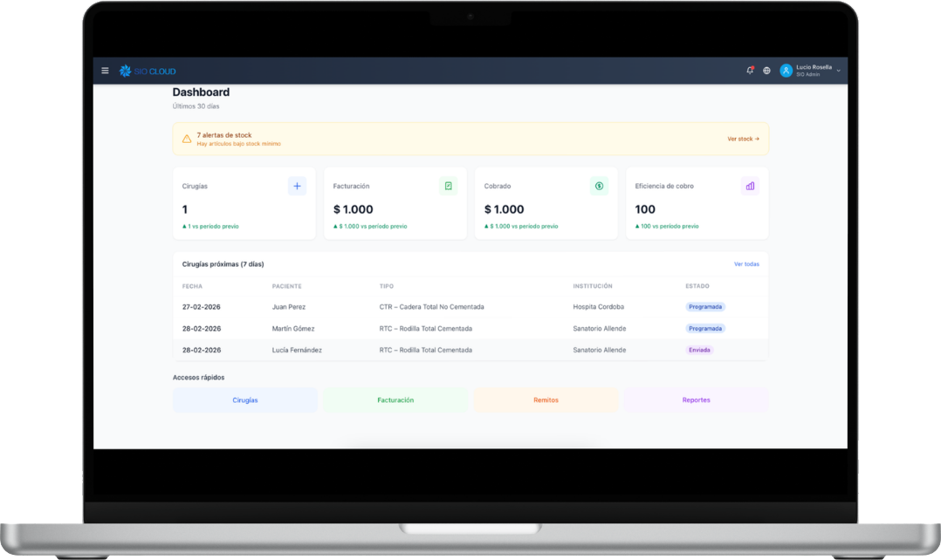941x560 pixels.
Task: Click the plus icon on Cirugías card
Action: tap(297, 186)
